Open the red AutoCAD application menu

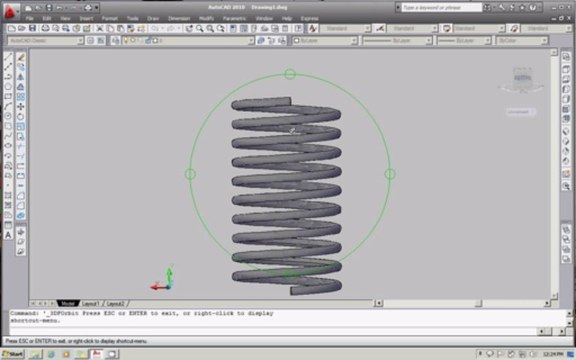(x=10, y=11)
